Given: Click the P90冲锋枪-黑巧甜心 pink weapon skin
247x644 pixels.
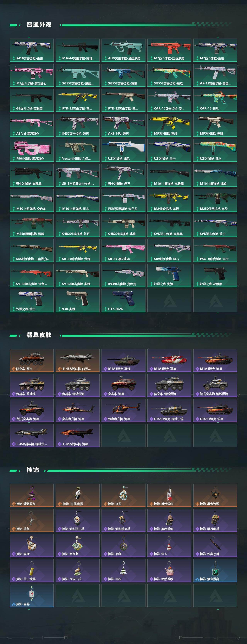Looking at the screenshot, I should [x=31, y=150].
